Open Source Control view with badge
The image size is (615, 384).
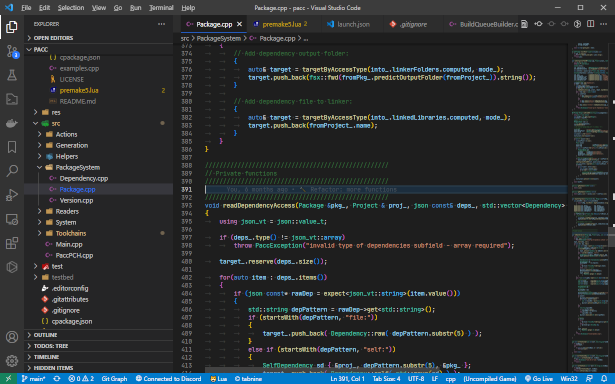pyautogui.click(x=12, y=51)
